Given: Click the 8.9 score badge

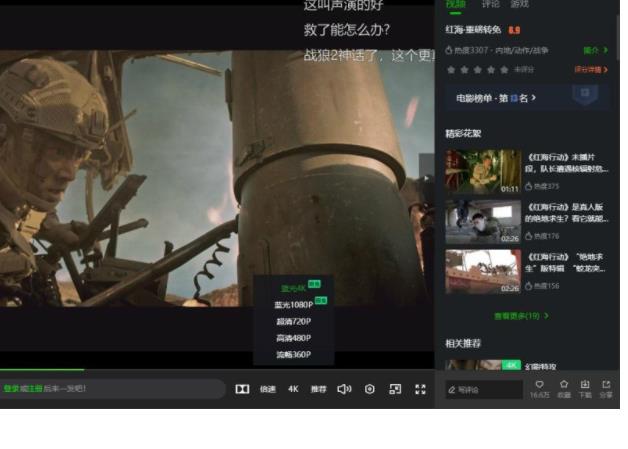Looking at the screenshot, I should click(514, 30).
